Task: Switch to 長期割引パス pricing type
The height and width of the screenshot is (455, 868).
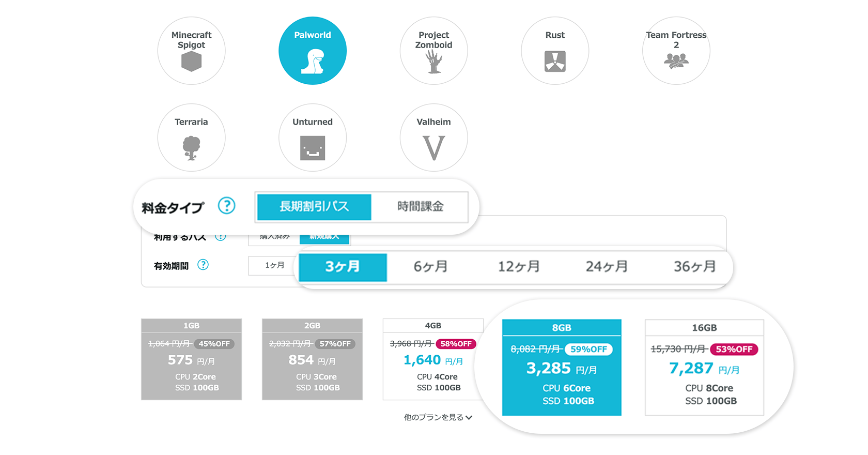Action: point(314,207)
